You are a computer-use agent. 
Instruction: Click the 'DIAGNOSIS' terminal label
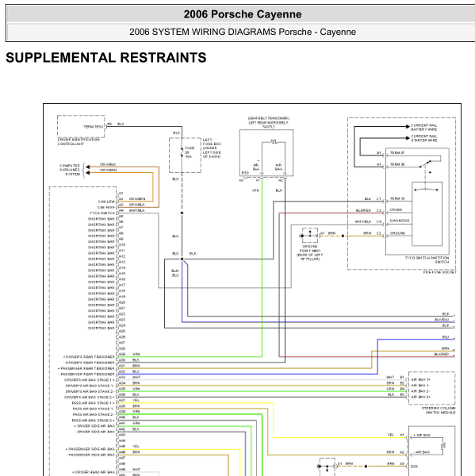click(x=400, y=221)
